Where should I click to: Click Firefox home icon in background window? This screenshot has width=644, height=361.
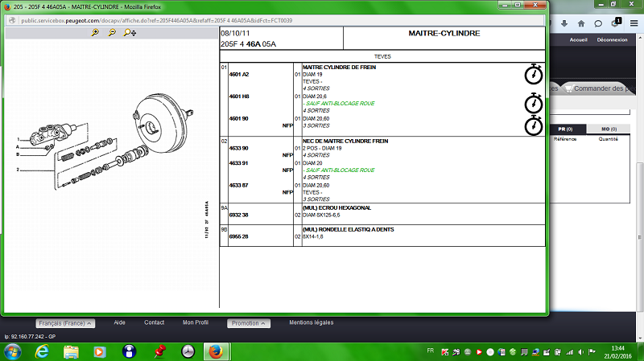[581, 24]
